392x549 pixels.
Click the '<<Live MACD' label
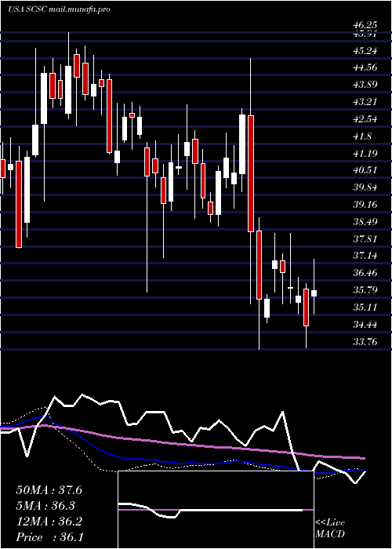click(330, 529)
